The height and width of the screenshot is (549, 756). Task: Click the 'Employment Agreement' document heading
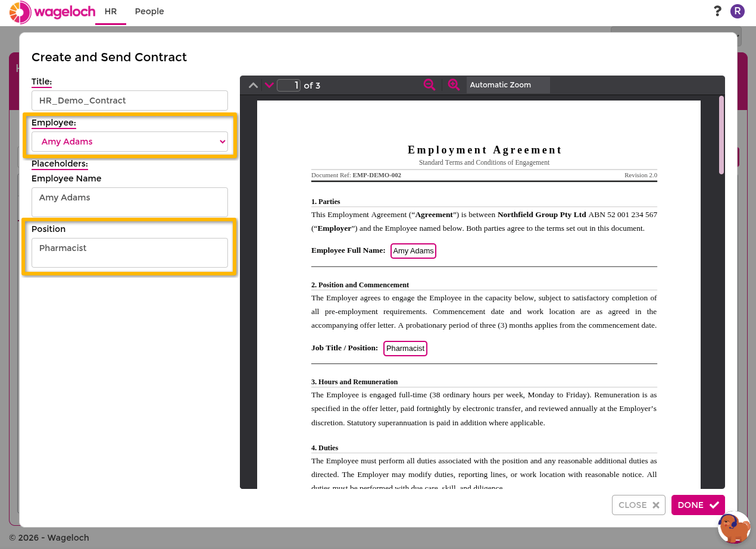tap(485, 150)
